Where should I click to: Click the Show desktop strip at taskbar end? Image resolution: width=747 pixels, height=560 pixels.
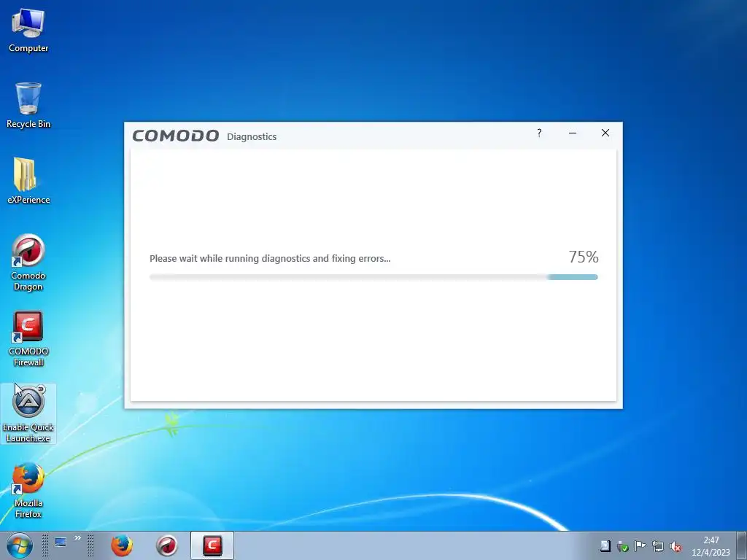pos(741,545)
